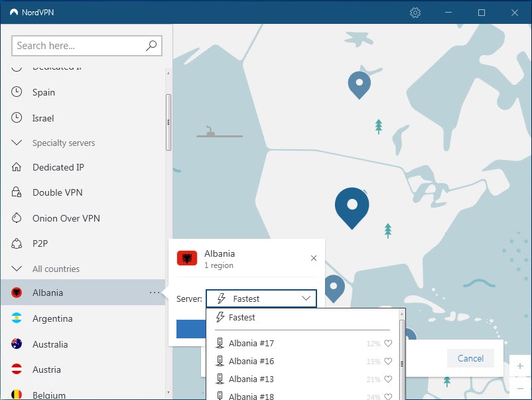Click the blue connect button in the popup
This screenshot has height=400, width=532.
coord(191,329)
